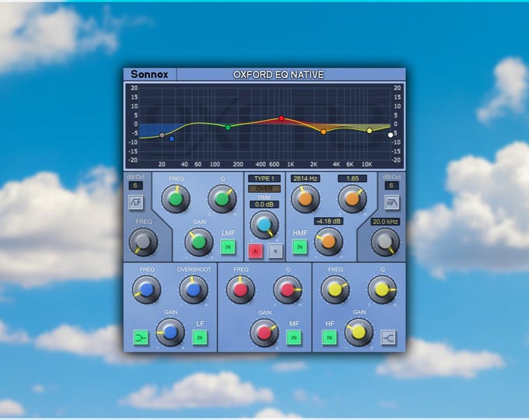
Task: Toggle the HMF band IN button
Action: pos(300,247)
